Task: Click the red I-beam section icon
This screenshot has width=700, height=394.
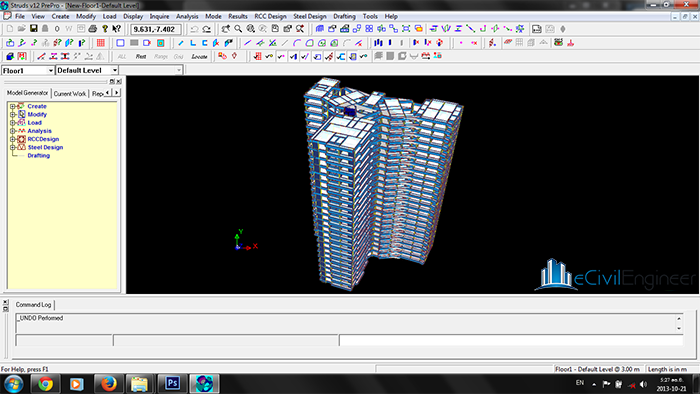Action: 65,56
